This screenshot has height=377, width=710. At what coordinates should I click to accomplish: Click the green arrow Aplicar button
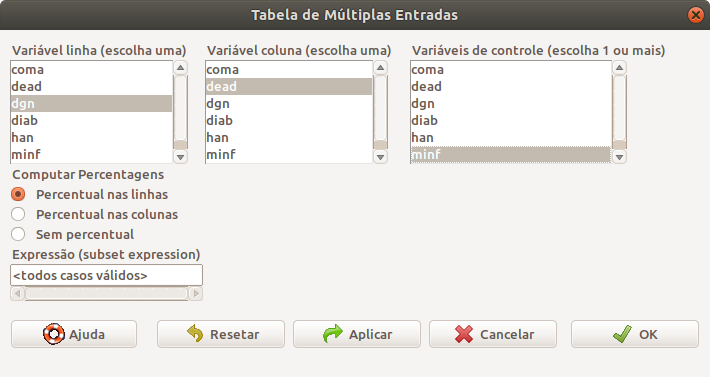[x=357, y=334]
